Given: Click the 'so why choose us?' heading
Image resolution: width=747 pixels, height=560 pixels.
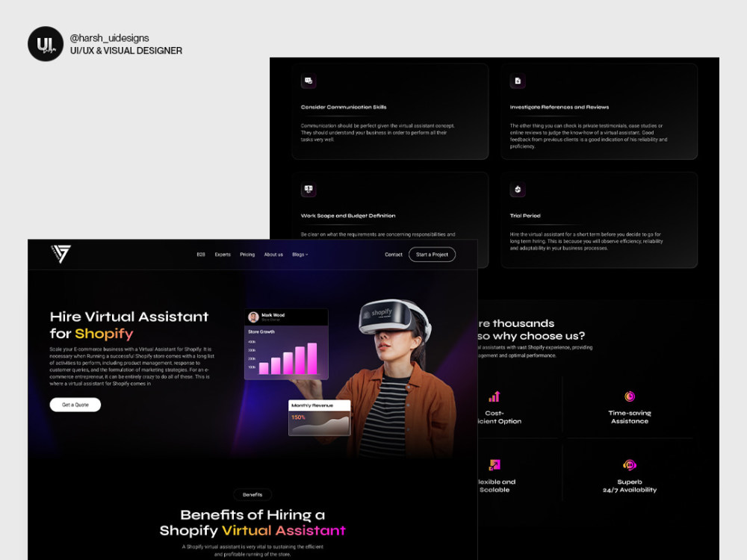Looking at the screenshot, I should (x=532, y=336).
